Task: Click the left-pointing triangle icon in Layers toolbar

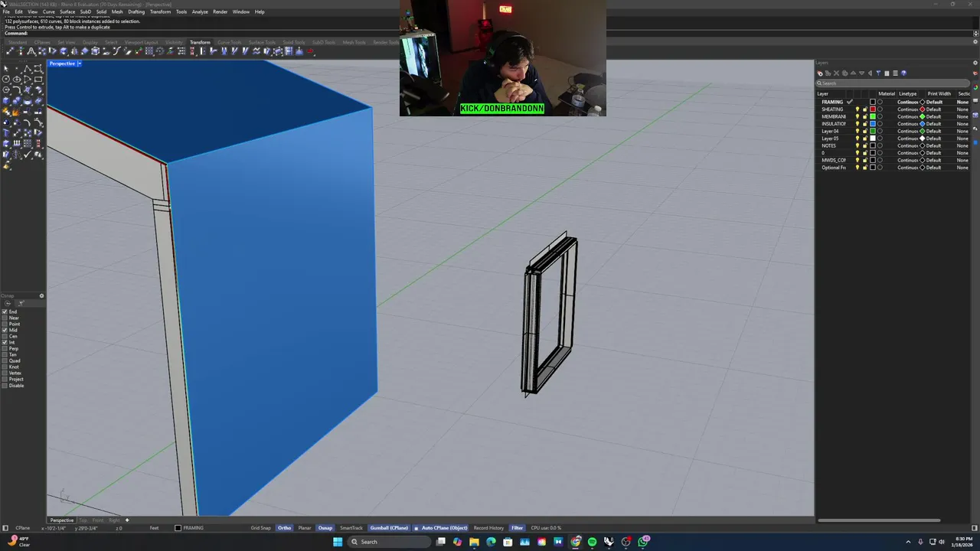Action: pyautogui.click(x=870, y=73)
